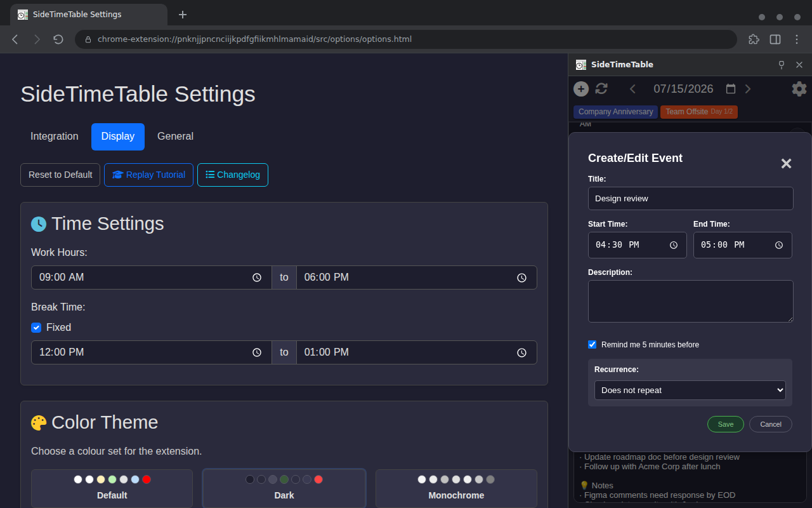Image resolution: width=812 pixels, height=508 pixels.
Task: Click the browser forward arrow
Action: point(37,39)
